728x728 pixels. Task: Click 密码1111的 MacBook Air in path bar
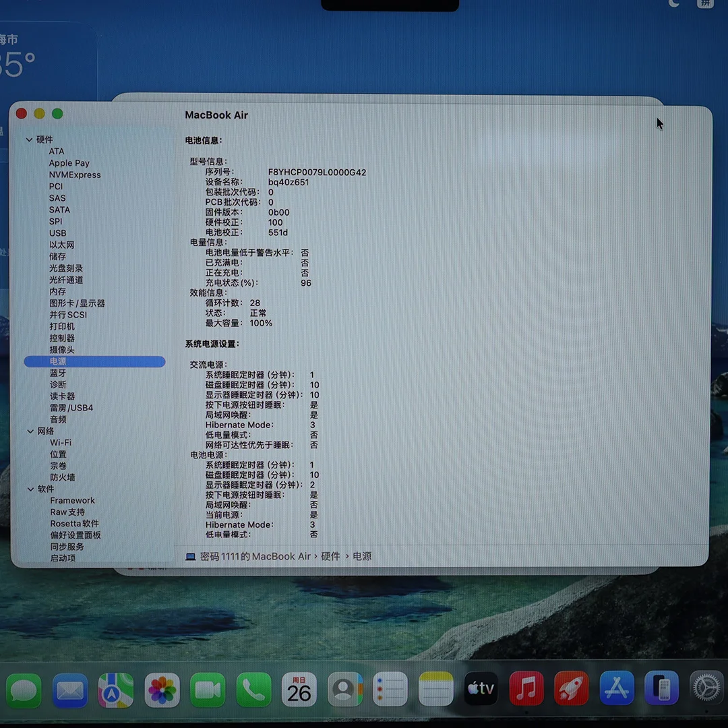(255, 557)
